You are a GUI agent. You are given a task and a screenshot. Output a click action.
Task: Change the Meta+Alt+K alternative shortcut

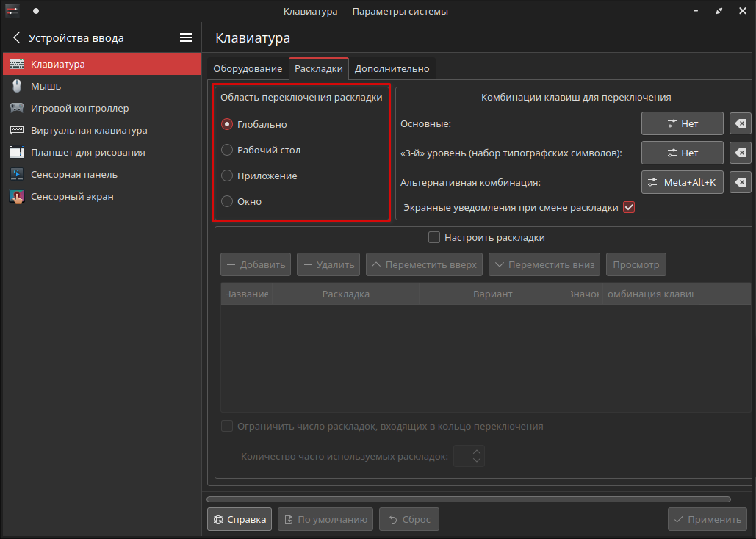683,182
